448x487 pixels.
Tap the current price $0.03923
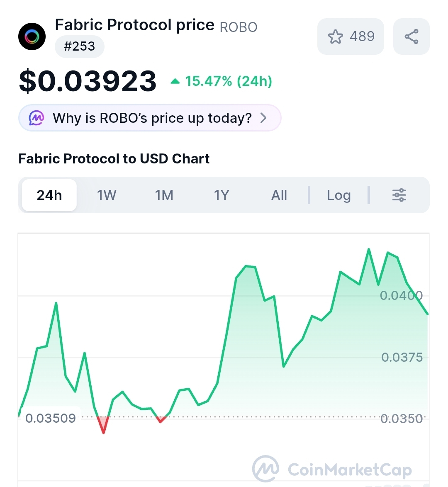(x=88, y=81)
